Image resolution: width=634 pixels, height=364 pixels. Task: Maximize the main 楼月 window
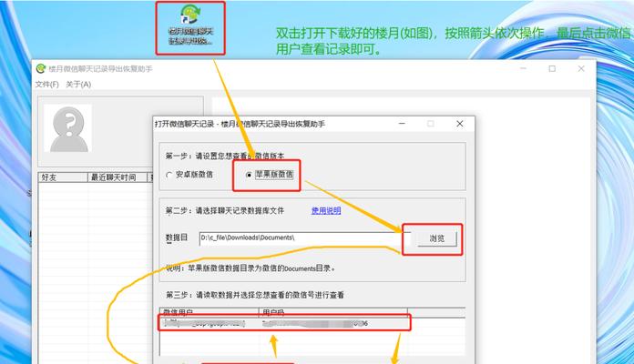(x=552, y=68)
